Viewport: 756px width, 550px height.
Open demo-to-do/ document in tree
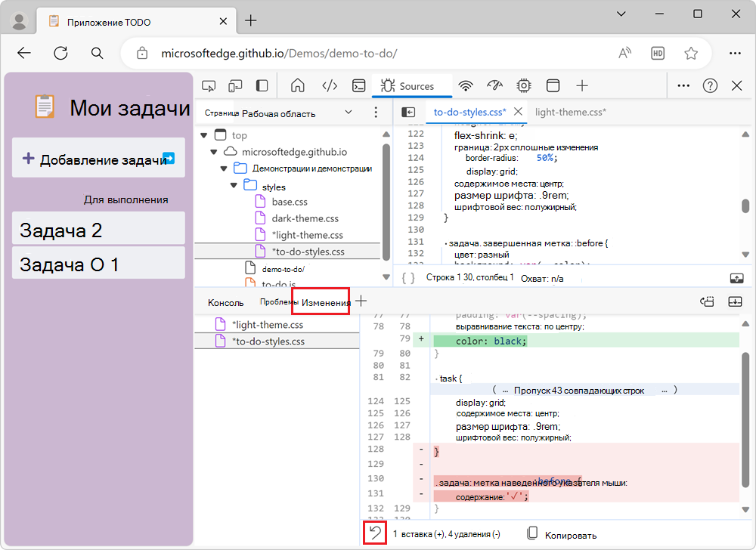click(x=283, y=269)
